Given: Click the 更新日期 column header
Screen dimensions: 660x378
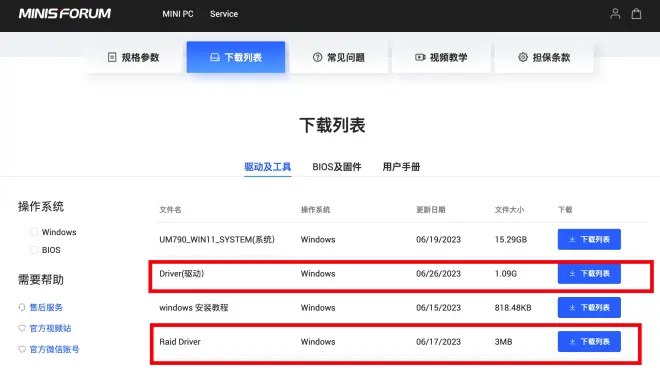Looking at the screenshot, I should (431, 210).
